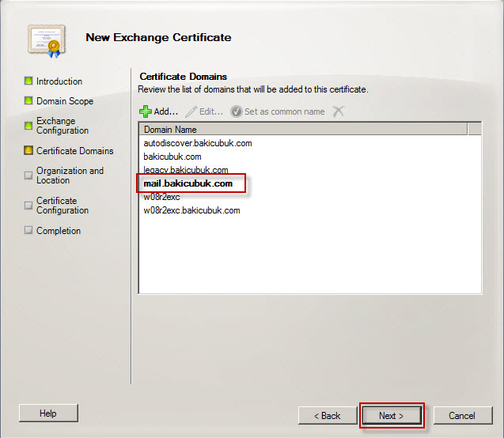Select the Completion wizard step

59,231
